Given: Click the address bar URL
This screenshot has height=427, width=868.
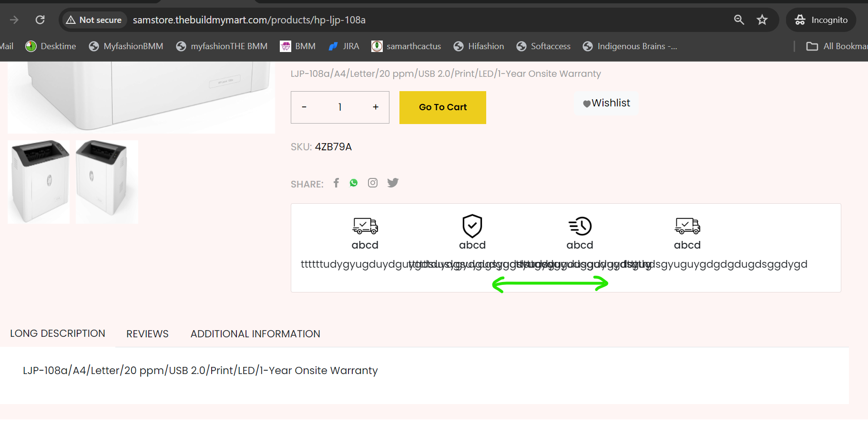Looking at the screenshot, I should 249,20.
